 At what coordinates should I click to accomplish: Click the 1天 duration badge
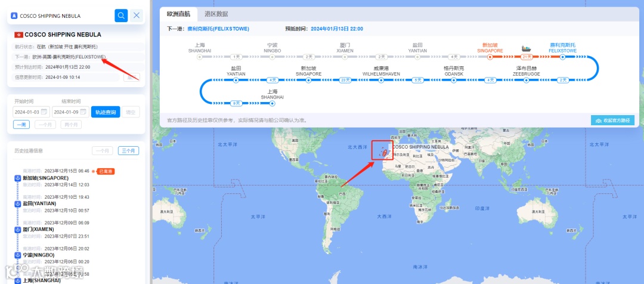point(236,57)
